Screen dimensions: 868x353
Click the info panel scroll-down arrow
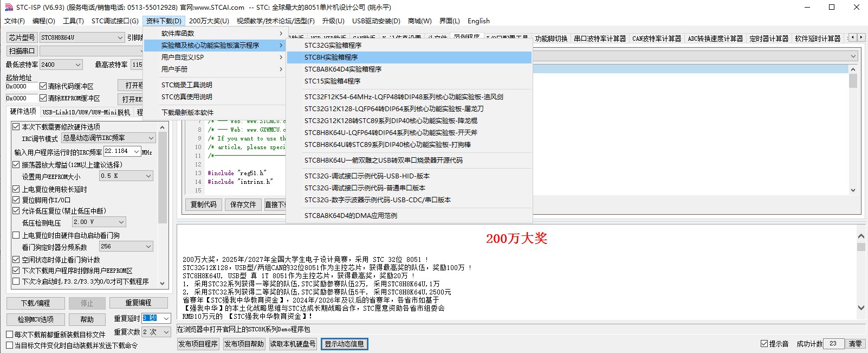861,307
